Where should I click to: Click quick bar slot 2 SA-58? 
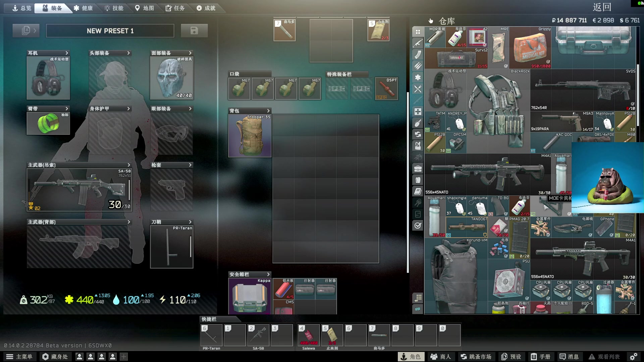tap(258, 335)
